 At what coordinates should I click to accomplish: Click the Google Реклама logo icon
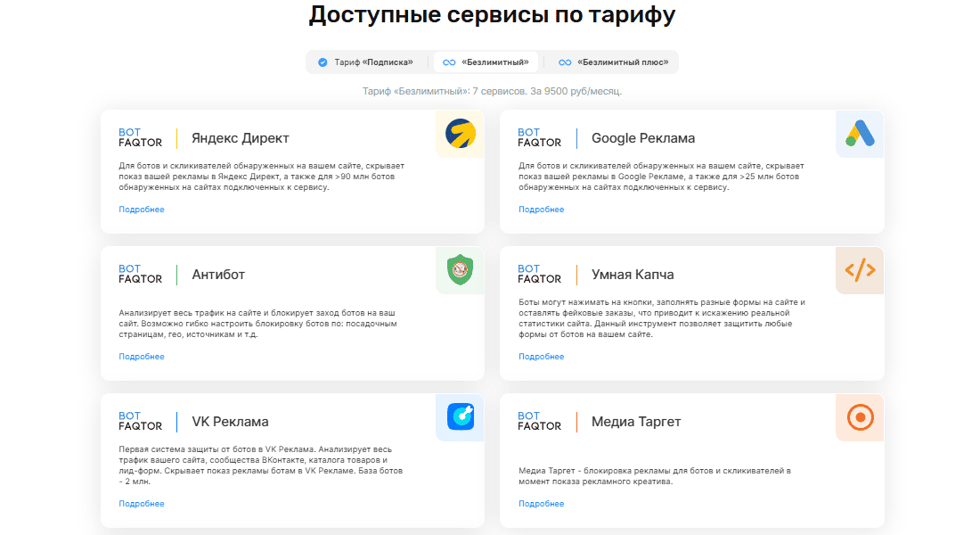(x=860, y=133)
